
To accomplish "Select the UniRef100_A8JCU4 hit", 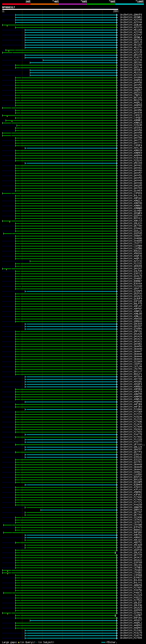I will 131,72.
